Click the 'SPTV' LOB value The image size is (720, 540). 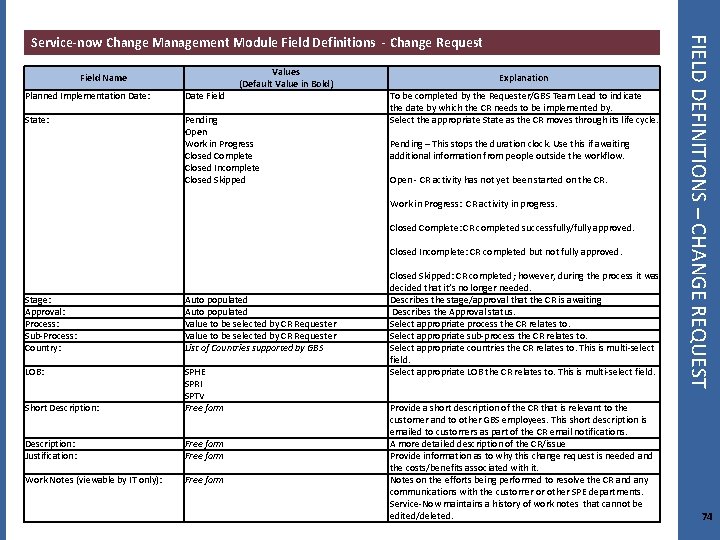(x=195, y=396)
